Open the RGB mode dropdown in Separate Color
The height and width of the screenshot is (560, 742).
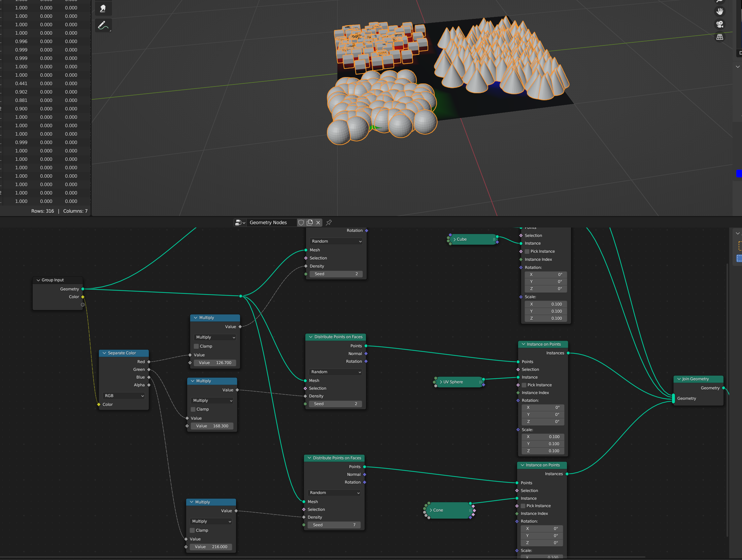pyautogui.click(x=124, y=396)
